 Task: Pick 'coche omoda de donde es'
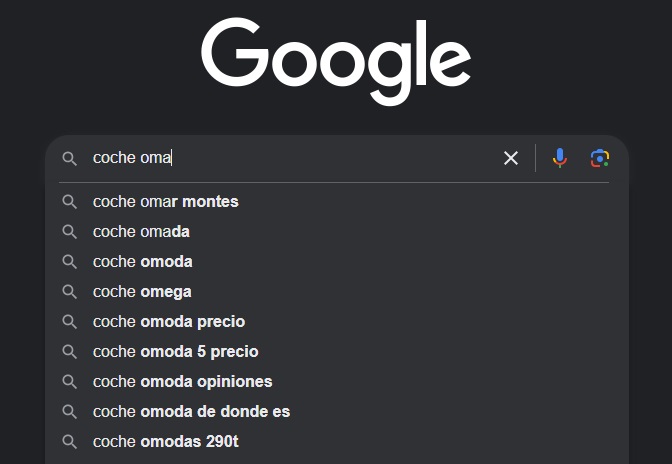point(191,411)
